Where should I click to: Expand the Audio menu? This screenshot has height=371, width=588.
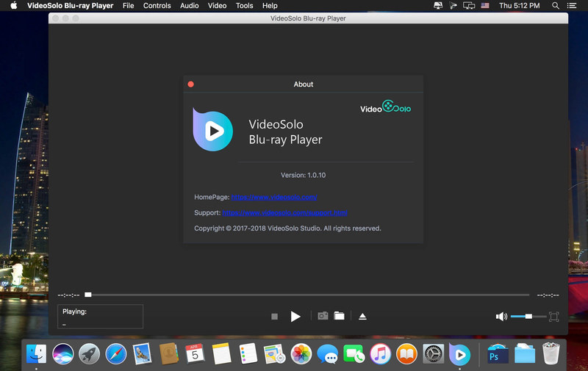point(190,6)
